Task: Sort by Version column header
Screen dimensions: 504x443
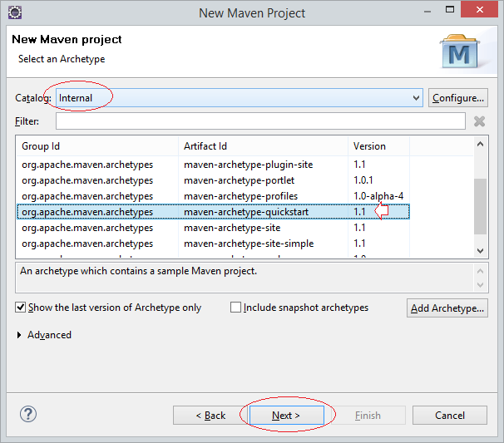Action: point(378,146)
